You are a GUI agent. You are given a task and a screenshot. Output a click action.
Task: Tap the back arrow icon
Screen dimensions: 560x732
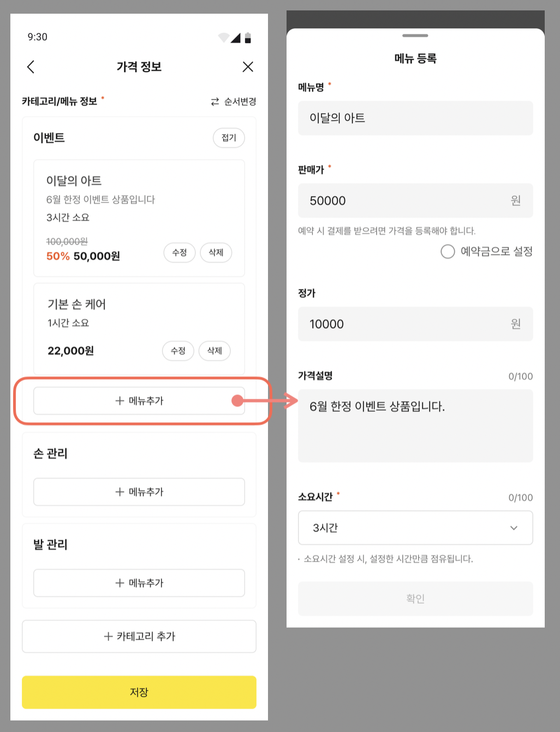pyautogui.click(x=31, y=67)
